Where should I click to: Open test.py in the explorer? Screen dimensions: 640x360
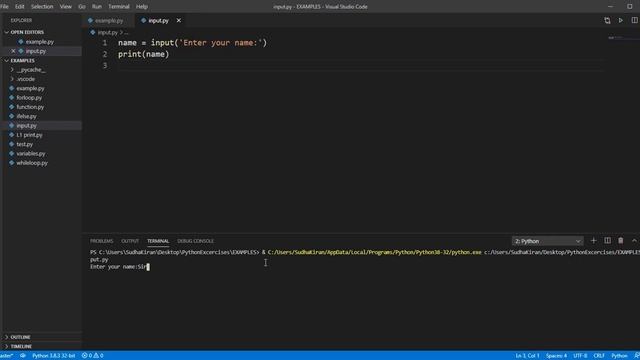point(24,144)
